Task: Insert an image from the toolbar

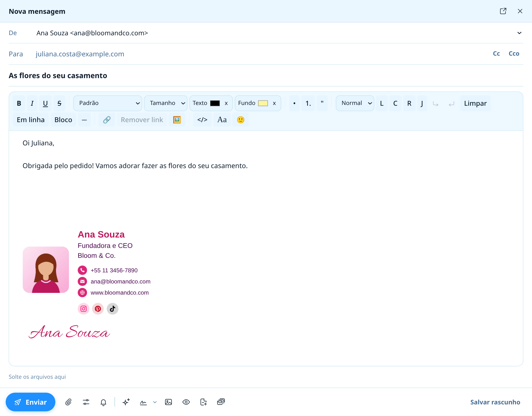Action: 177,120
